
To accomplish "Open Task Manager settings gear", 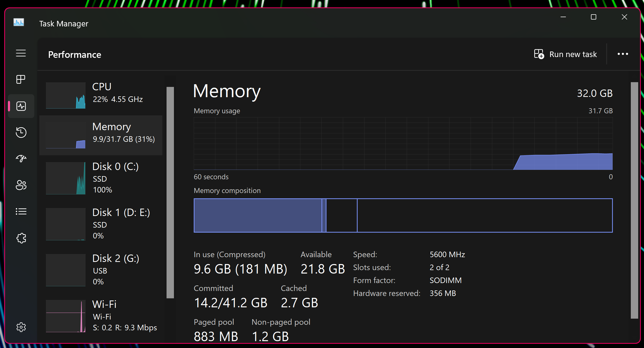I will pos(21,327).
